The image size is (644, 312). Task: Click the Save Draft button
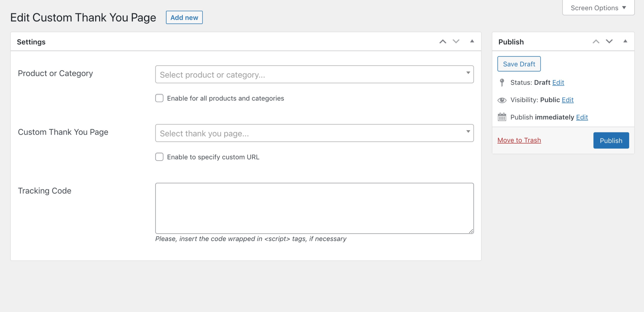tap(519, 64)
